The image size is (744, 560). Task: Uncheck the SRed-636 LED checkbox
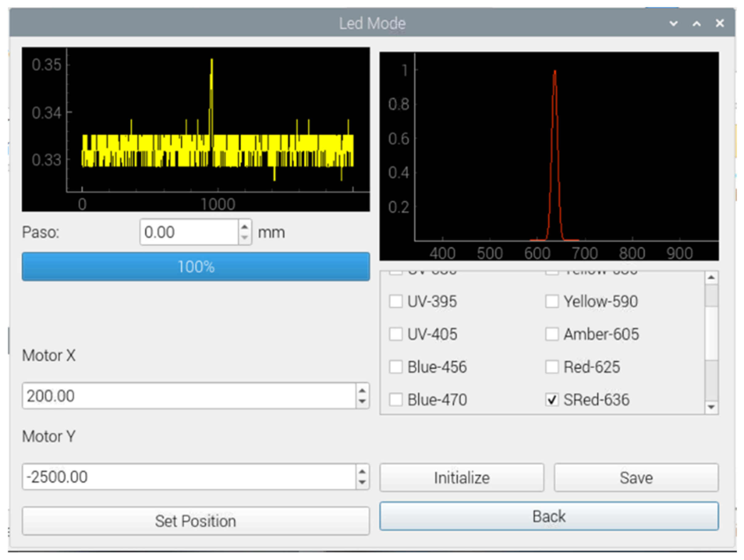552,400
